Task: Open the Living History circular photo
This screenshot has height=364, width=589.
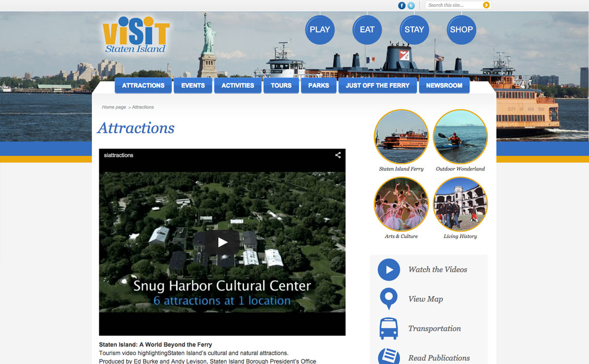Action: [460, 204]
